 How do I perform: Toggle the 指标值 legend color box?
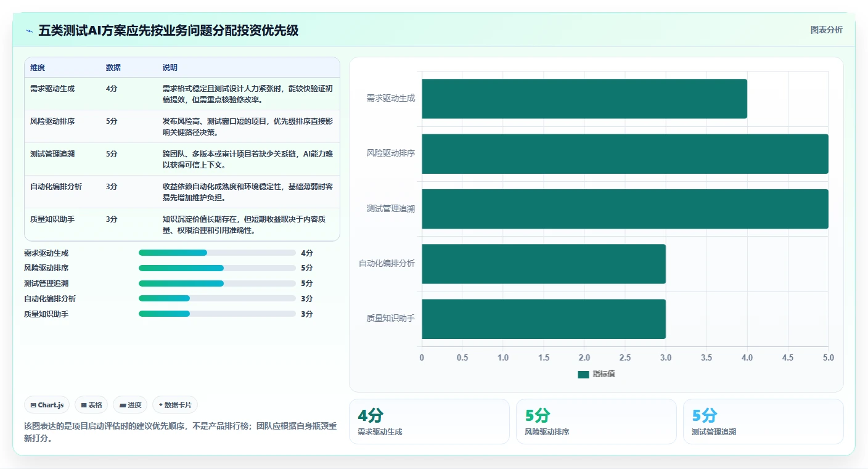pyautogui.click(x=583, y=374)
